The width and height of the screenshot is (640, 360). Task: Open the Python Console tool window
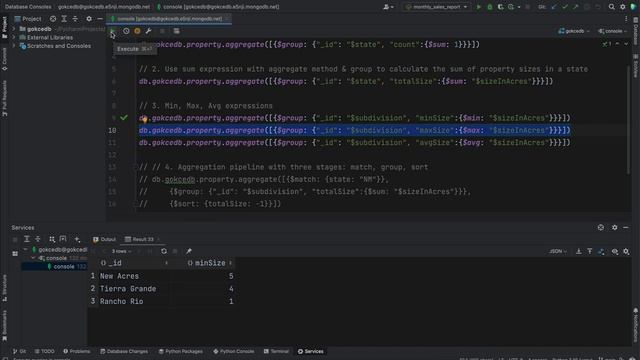point(234,351)
